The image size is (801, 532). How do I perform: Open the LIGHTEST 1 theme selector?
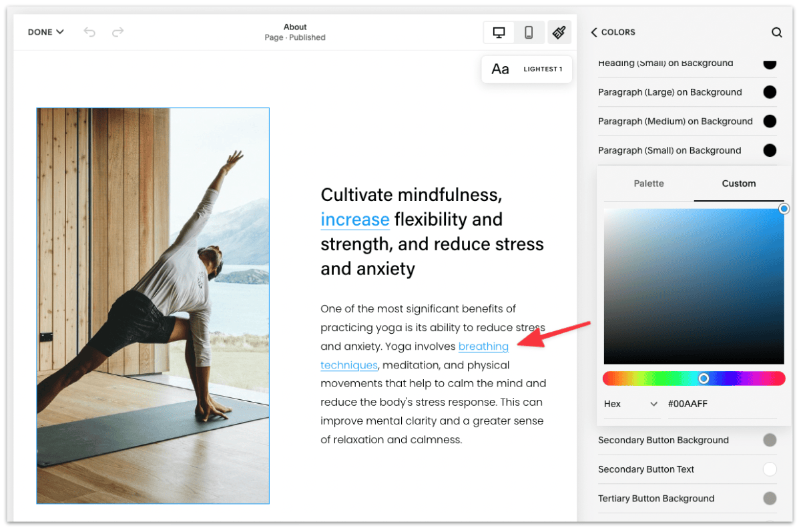pos(542,69)
